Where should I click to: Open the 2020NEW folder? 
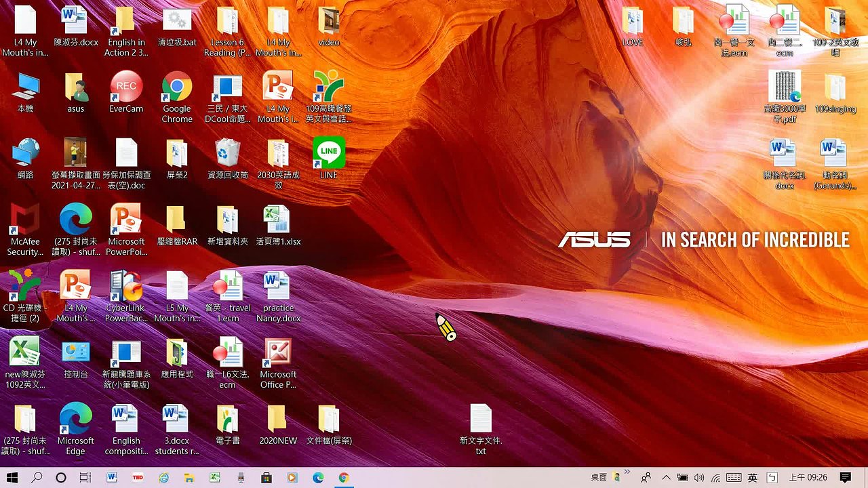(278, 426)
